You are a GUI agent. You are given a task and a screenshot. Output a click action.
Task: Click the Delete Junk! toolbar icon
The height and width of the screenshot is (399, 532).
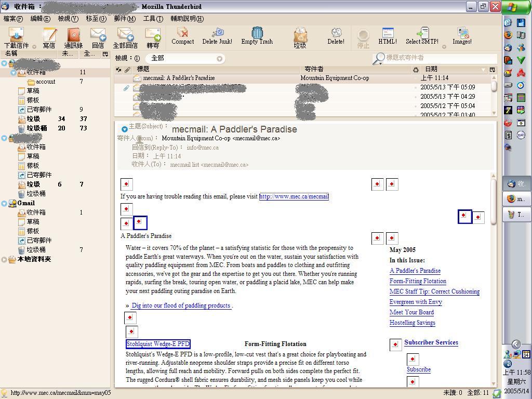click(217, 36)
